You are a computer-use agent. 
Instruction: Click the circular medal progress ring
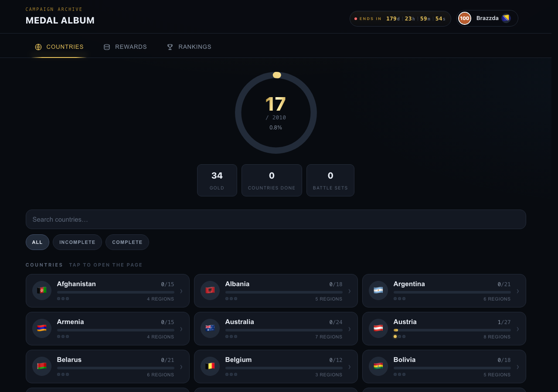point(276,113)
